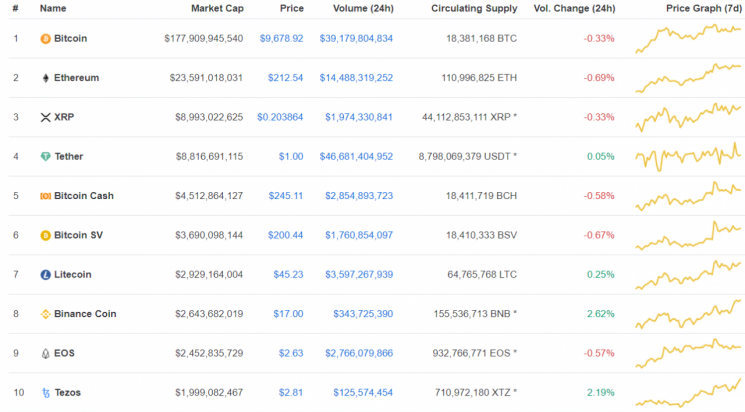Click Bitcoin price $9,678.92
This screenshot has width=745, height=412.
(x=281, y=38)
